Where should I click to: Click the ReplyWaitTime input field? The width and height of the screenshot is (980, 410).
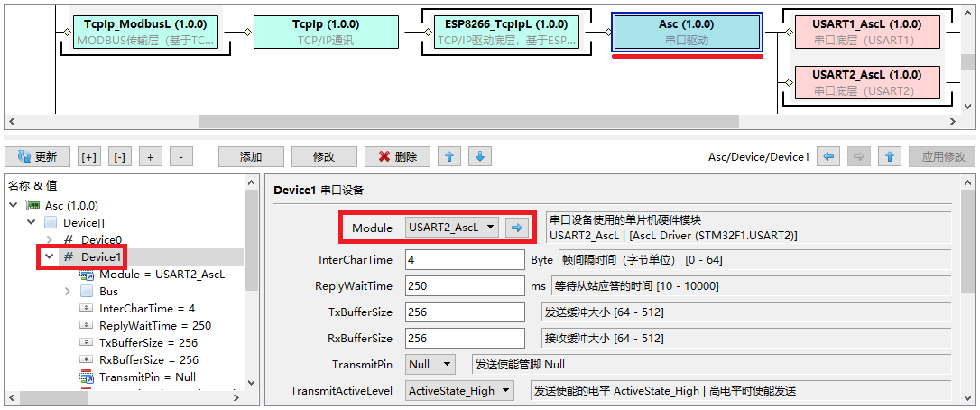click(x=465, y=286)
